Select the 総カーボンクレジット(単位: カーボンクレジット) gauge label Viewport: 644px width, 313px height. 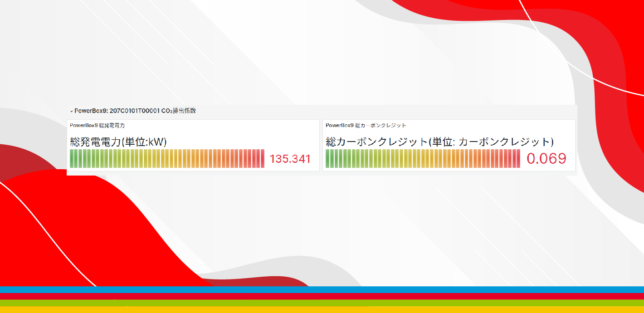click(x=439, y=142)
